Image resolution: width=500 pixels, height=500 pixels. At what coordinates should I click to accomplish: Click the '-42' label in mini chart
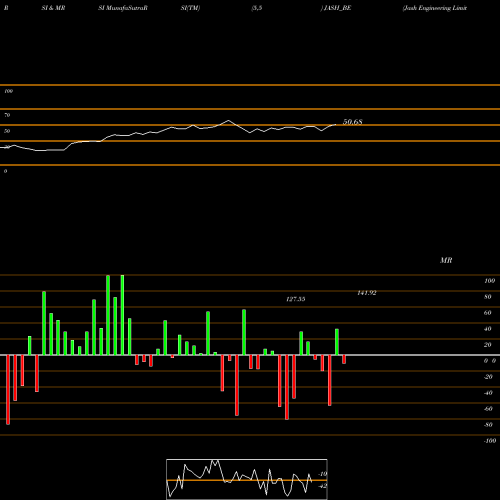tap(323, 486)
